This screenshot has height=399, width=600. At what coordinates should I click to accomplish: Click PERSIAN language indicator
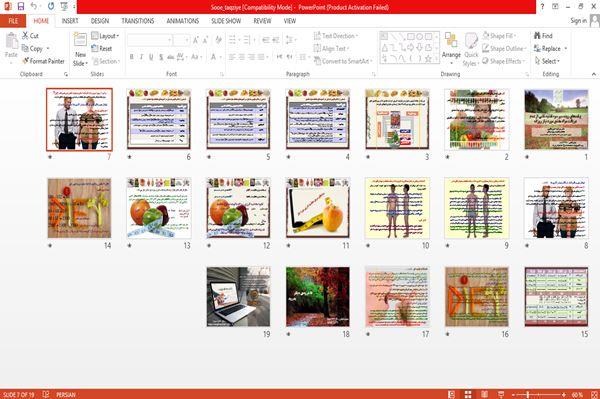66,394
